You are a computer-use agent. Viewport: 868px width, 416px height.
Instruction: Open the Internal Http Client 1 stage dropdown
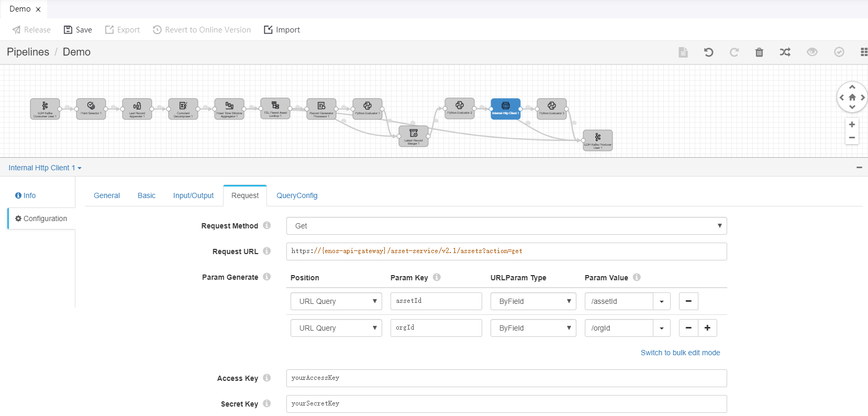[45, 168]
